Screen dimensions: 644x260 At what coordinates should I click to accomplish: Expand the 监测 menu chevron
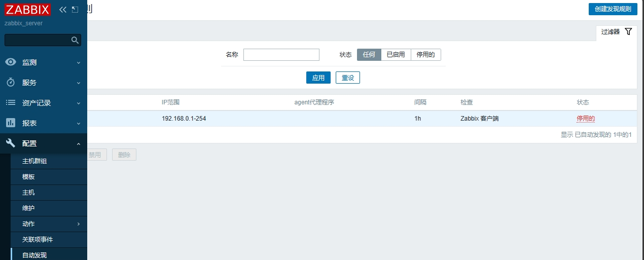pyautogui.click(x=79, y=62)
